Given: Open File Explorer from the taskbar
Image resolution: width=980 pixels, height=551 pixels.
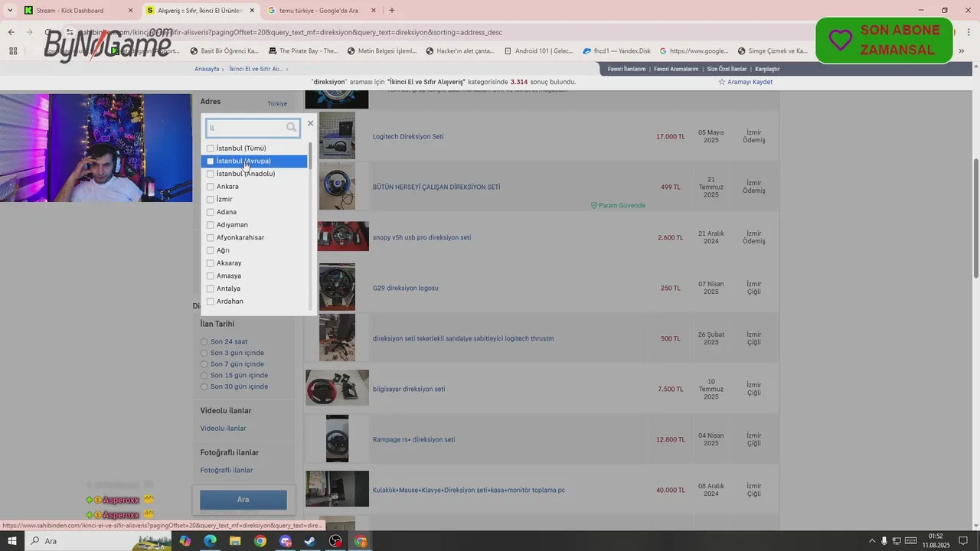Looking at the screenshot, I should tap(235, 541).
